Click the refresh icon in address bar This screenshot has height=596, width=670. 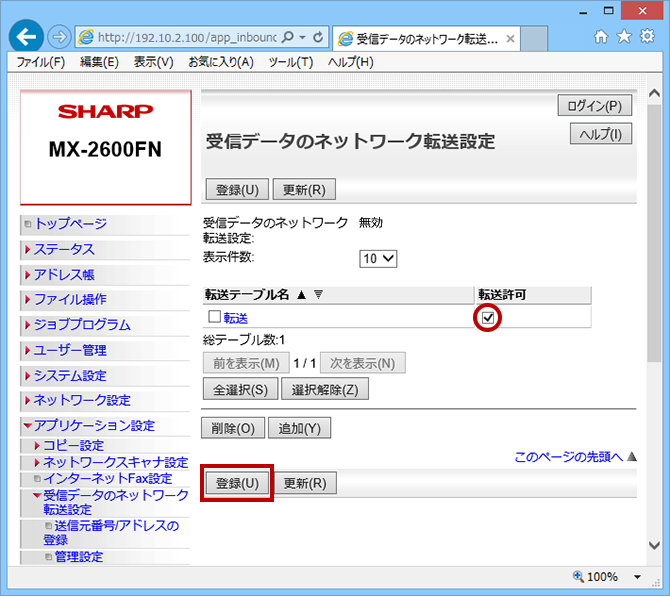pos(319,37)
